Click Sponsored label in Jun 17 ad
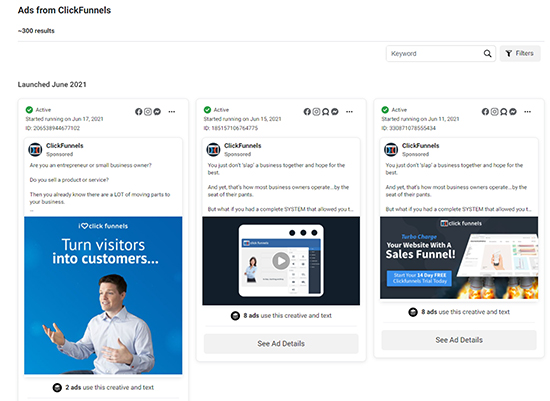Screen dimensions: 550x401 point(60,154)
